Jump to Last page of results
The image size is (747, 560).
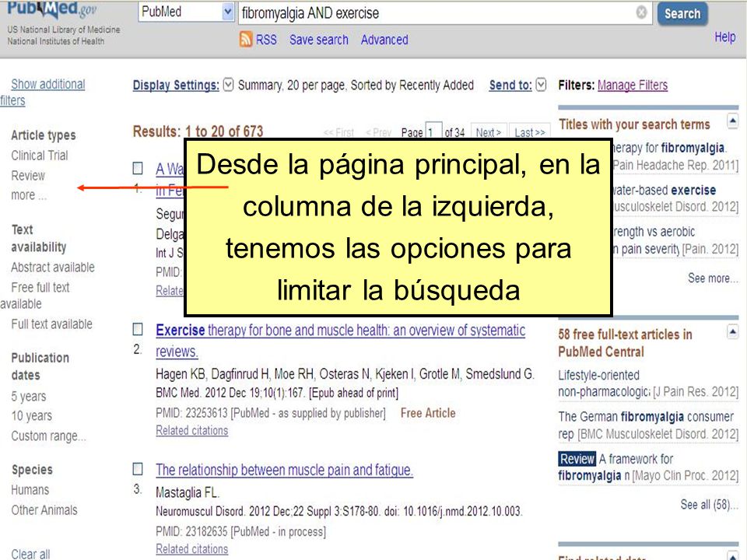529,131
